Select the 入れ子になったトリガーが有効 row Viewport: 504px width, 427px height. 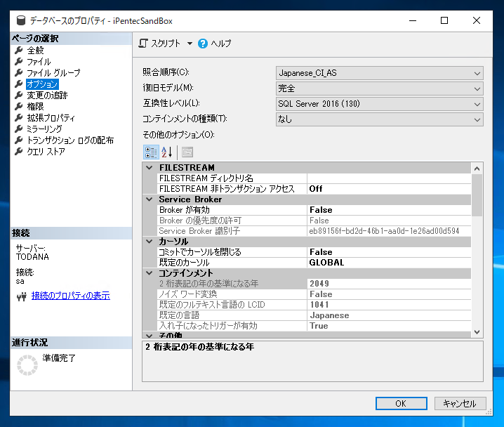click(x=314, y=326)
